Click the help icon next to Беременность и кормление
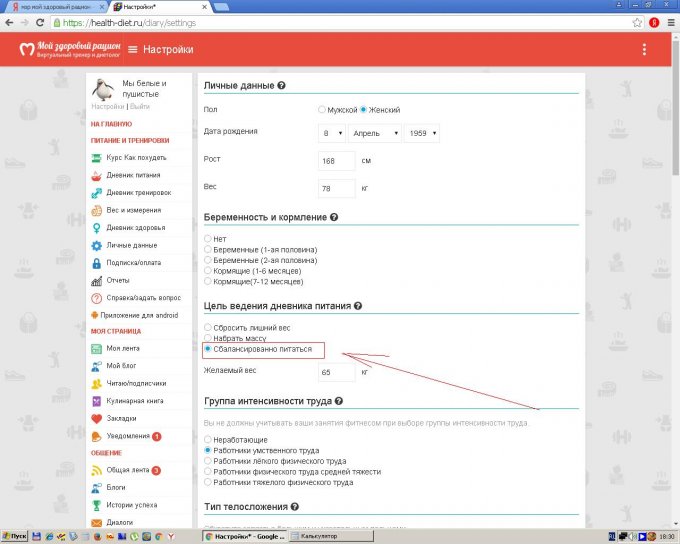The image size is (680, 544). click(334, 217)
